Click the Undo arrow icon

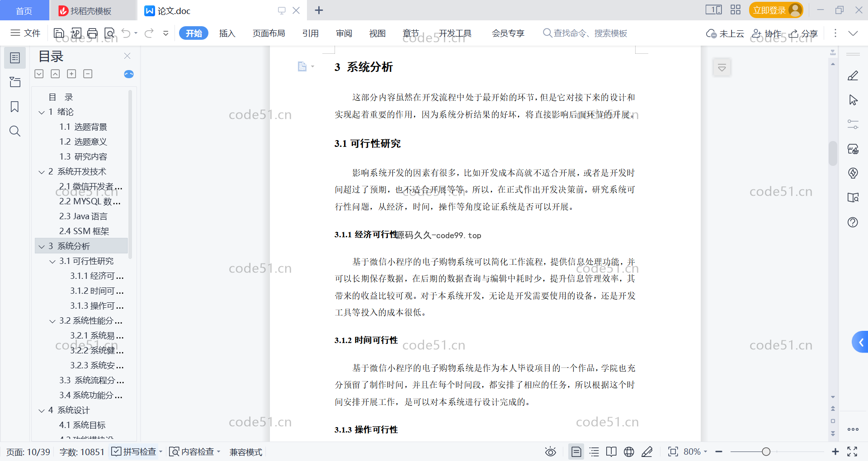click(126, 33)
